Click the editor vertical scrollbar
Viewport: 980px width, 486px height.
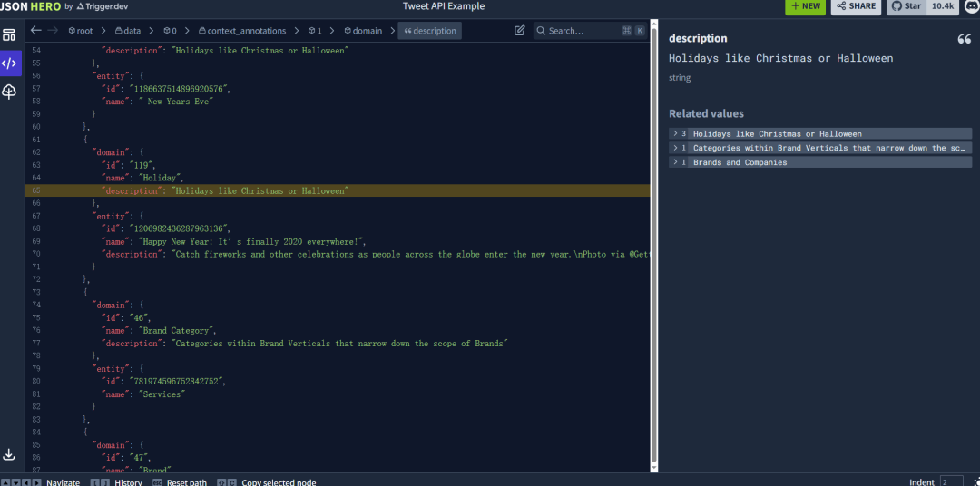[652, 254]
